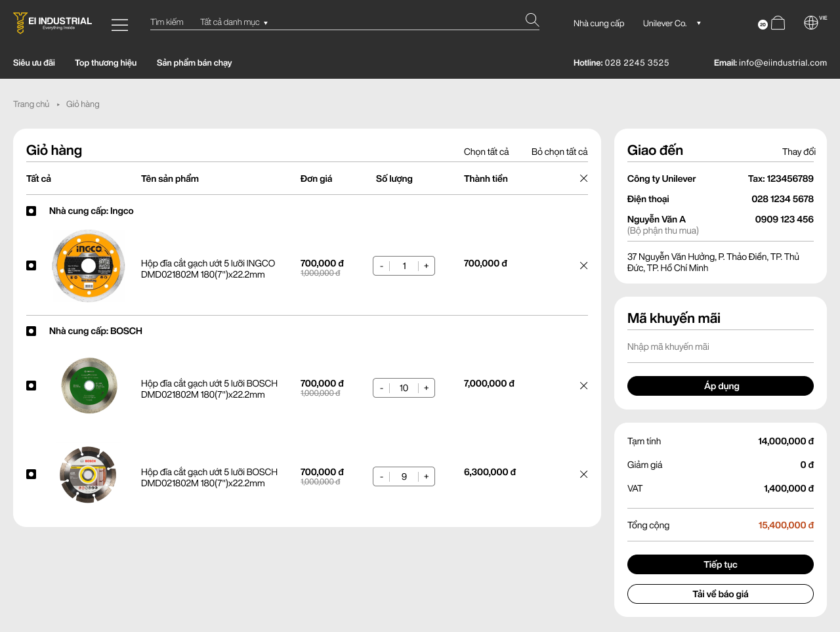Image resolution: width=840 pixels, height=632 pixels.
Task: Click the Tất cả column header
Action: tap(39, 179)
